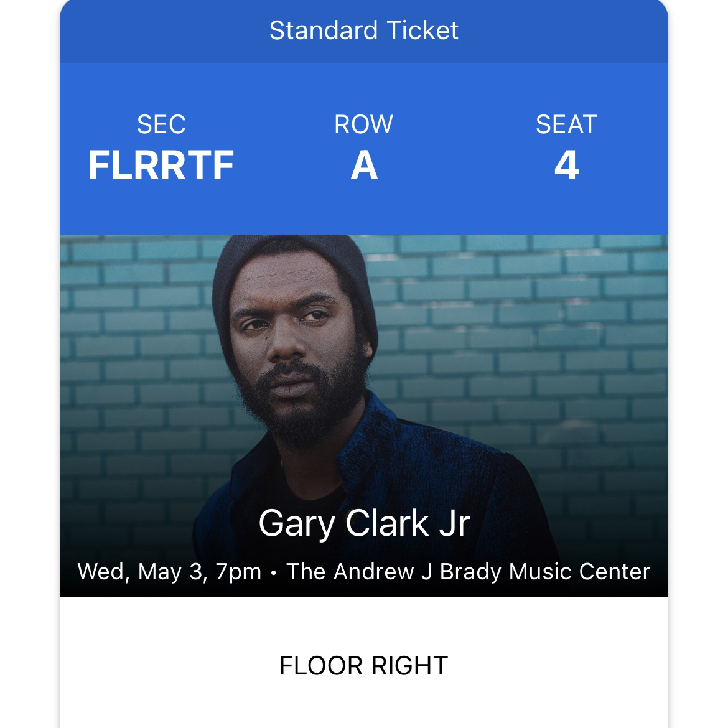This screenshot has height=728, width=728.
Task: Select seat number 4
Action: 566,166
